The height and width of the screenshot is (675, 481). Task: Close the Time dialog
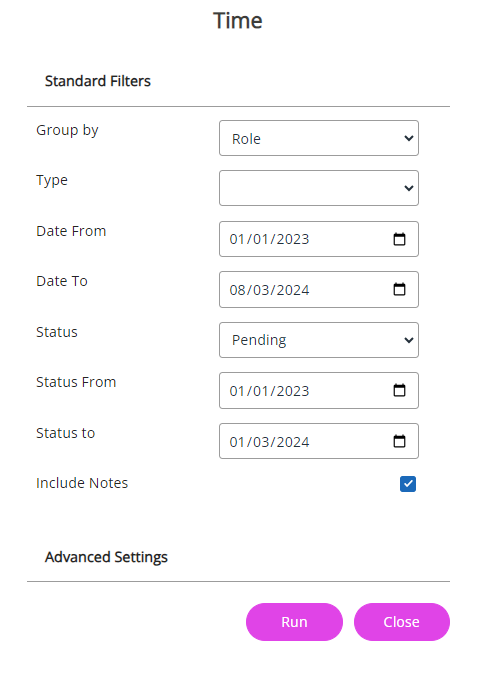[402, 622]
